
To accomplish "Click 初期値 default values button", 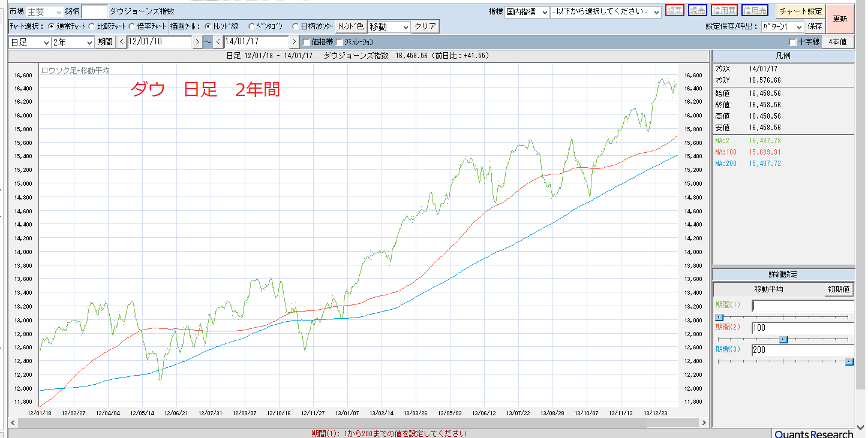I will (839, 289).
